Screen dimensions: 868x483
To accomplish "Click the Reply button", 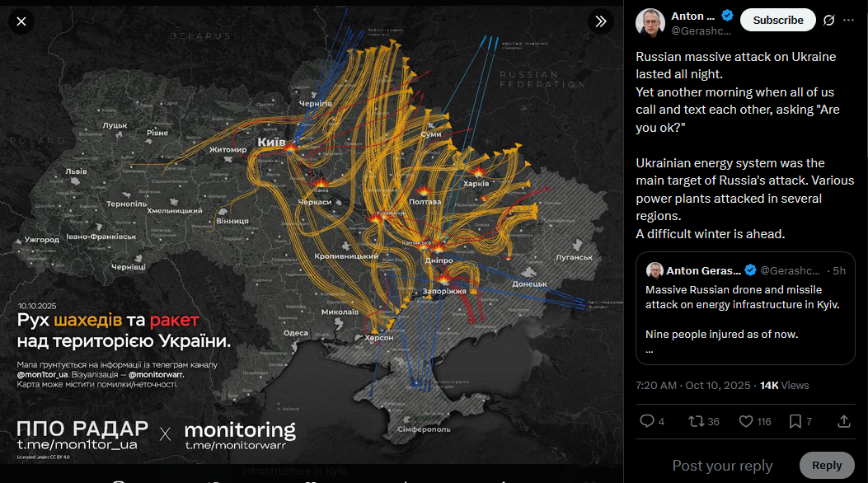I will 827,466.
